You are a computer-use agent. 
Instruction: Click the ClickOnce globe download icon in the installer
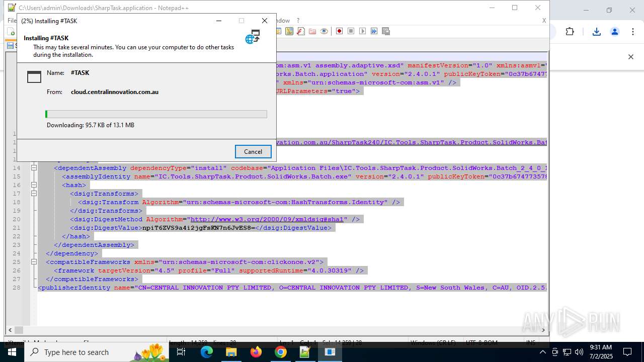point(253,37)
